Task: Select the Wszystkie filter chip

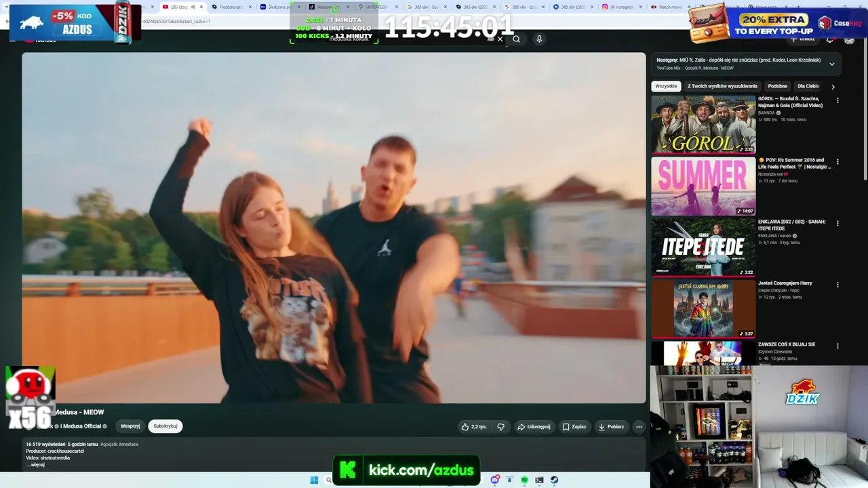Action: [666, 86]
